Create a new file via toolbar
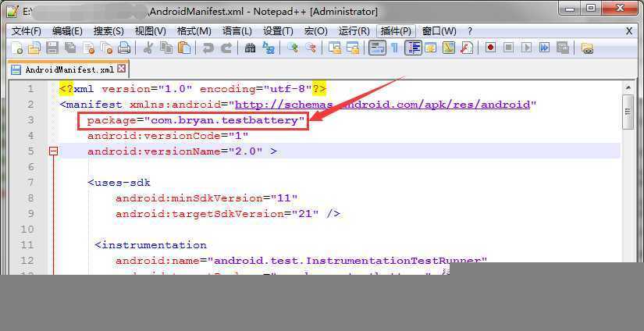 click(x=16, y=48)
